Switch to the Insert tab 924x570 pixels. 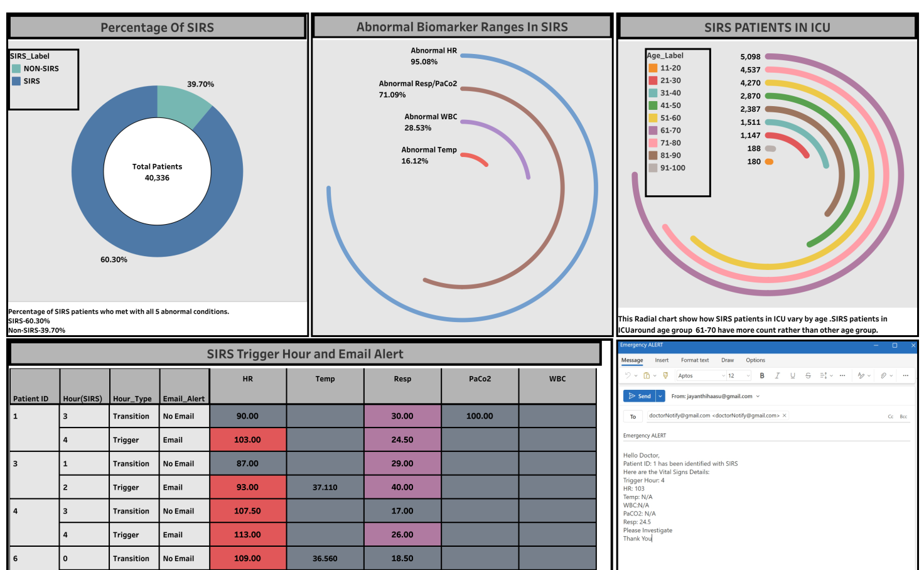(662, 360)
